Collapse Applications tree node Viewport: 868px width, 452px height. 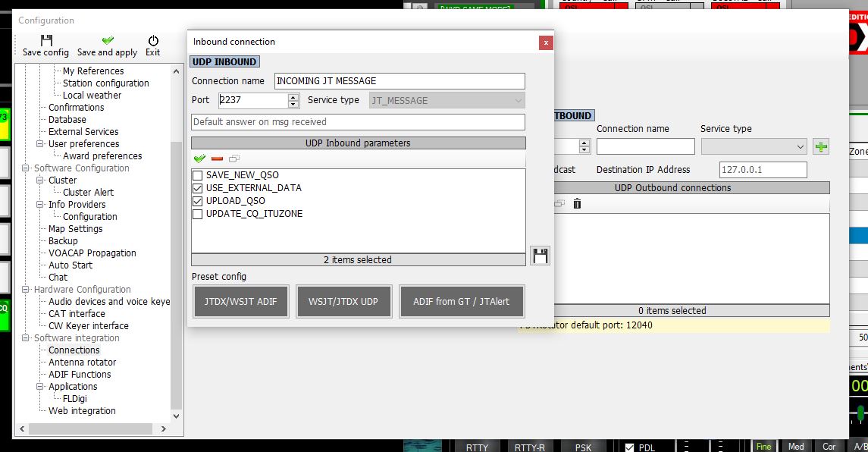[x=40, y=387]
